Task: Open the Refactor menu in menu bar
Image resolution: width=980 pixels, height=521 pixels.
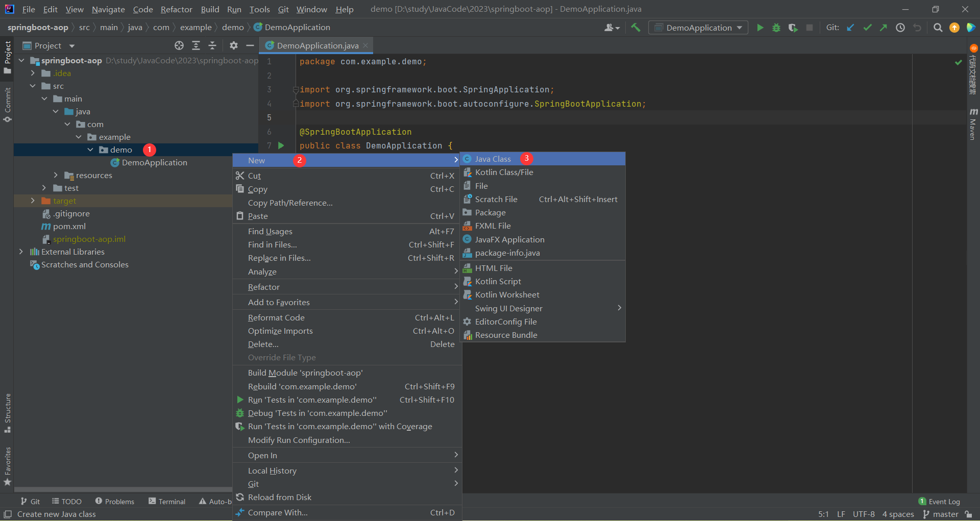Action: (x=176, y=9)
